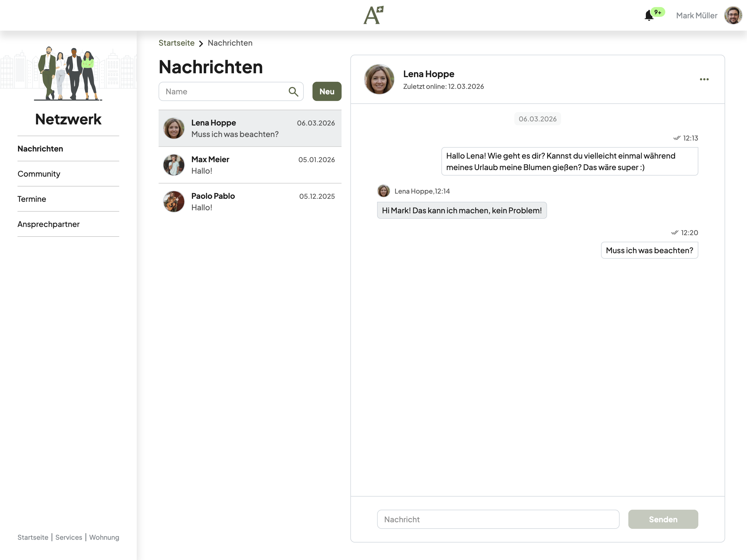Click the 'Hi Mark! Das kann ich machen' bubble
Viewport: 747px width, 560px height.
click(462, 211)
